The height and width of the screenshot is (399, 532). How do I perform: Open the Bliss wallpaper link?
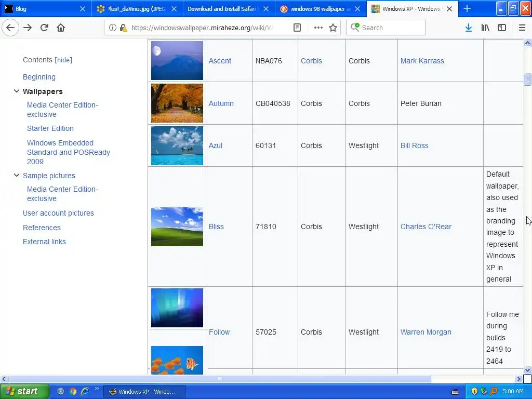[x=216, y=227]
